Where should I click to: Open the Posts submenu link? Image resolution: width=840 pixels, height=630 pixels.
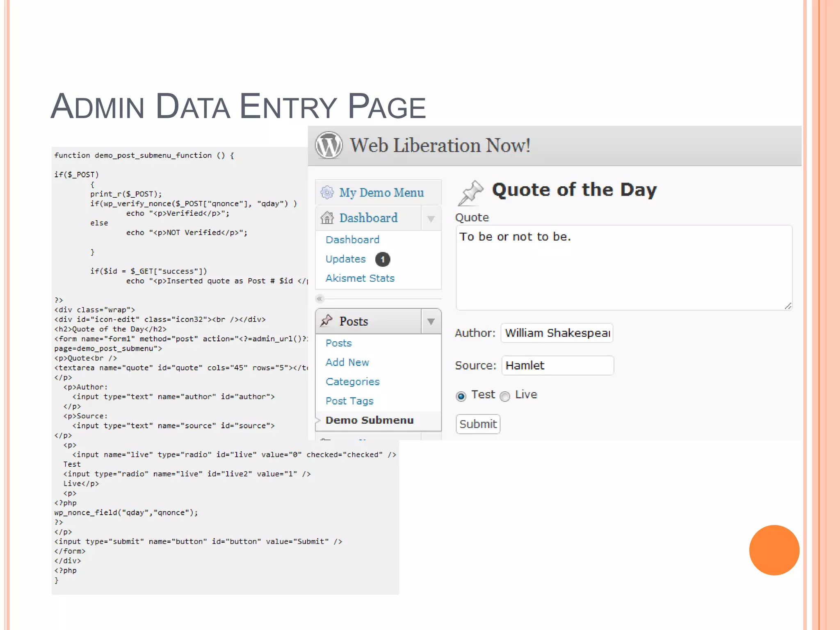338,343
